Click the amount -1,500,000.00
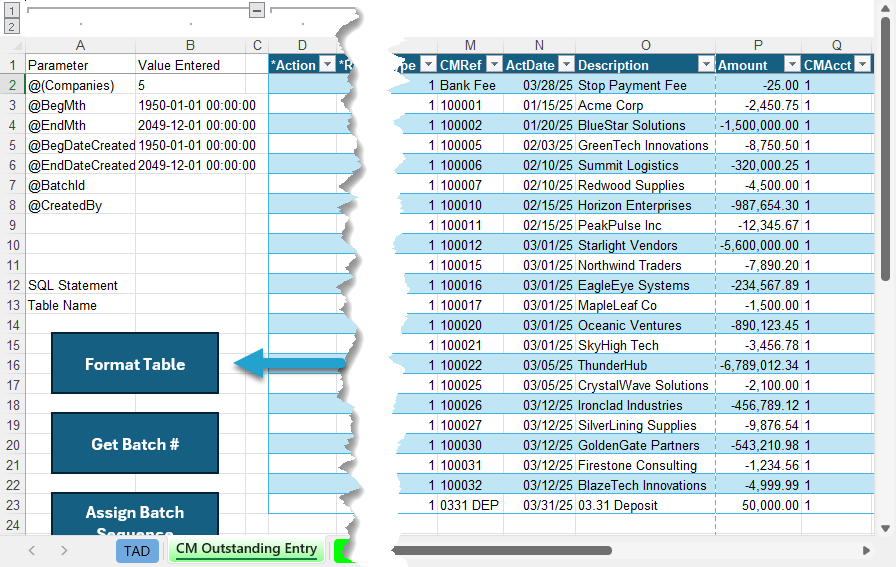Viewport: 896px width, 567px height. (x=758, y=125)
